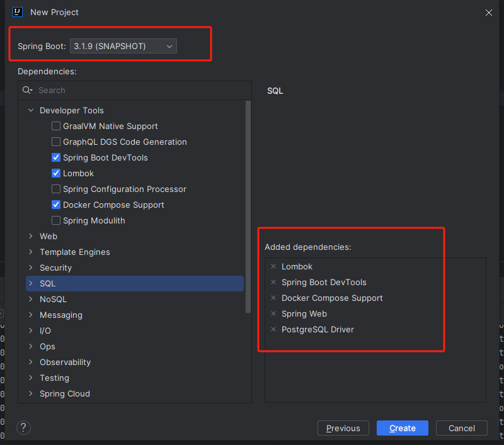Select the Security tree label
Image resolution: width=504 pixels, height=445 pixels.
click(x=55, y=268)
